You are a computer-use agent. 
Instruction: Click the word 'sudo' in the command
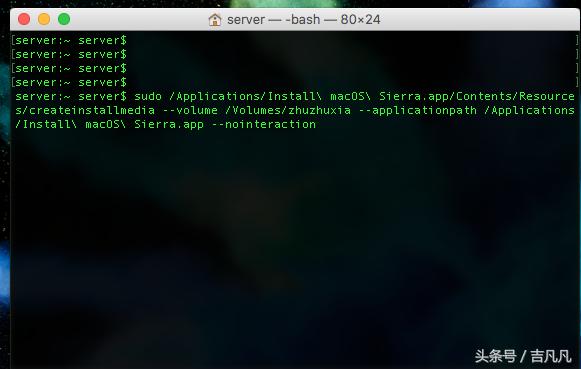point(148,96)
